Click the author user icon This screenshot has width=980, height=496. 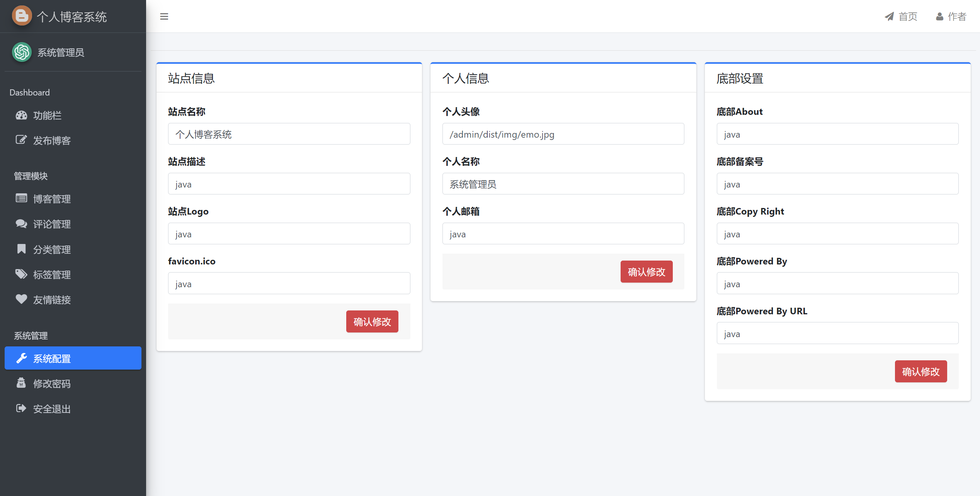[939, 16]
